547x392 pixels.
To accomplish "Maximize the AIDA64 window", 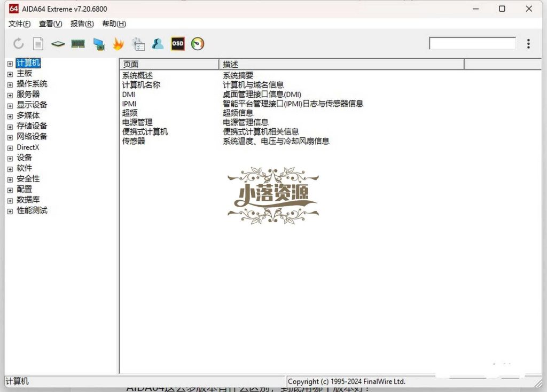I will click(x=502, y=9).
